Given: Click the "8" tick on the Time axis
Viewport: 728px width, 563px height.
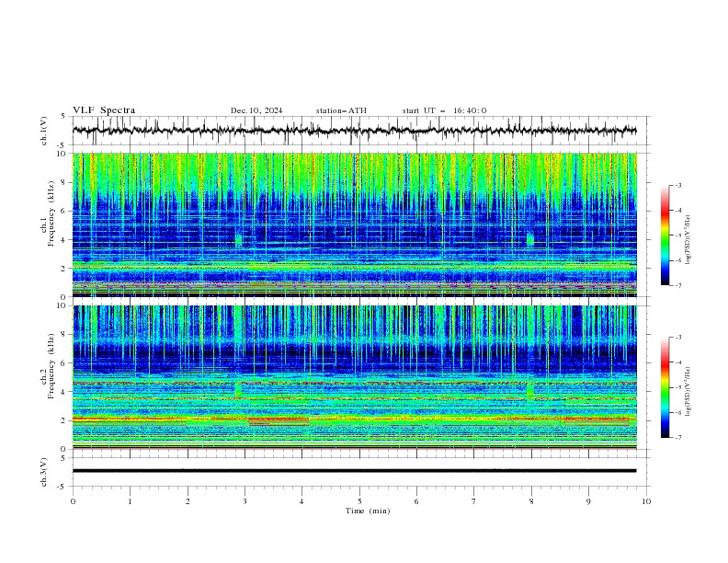Looking at the screenshot, I should click(x=531, y=501).
